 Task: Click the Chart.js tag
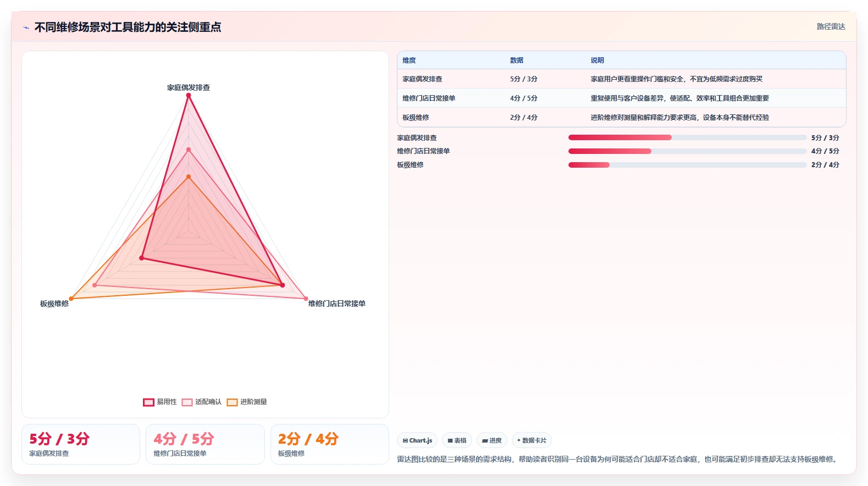click(x=417, y=440)
